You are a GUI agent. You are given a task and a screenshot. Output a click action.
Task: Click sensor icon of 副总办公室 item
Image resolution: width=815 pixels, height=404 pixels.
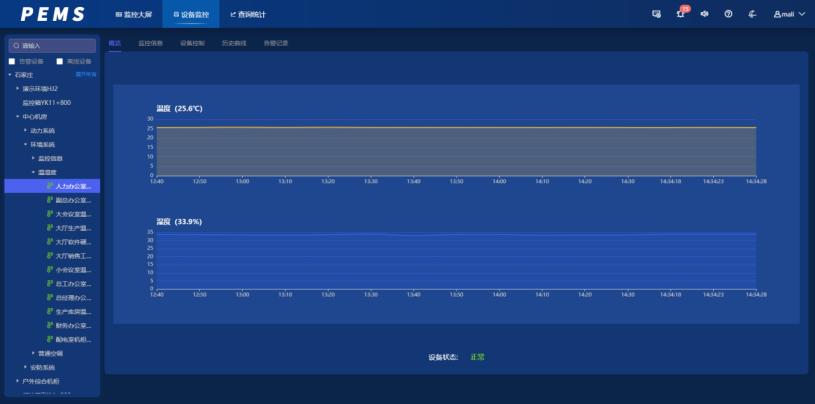pos(50,200)
